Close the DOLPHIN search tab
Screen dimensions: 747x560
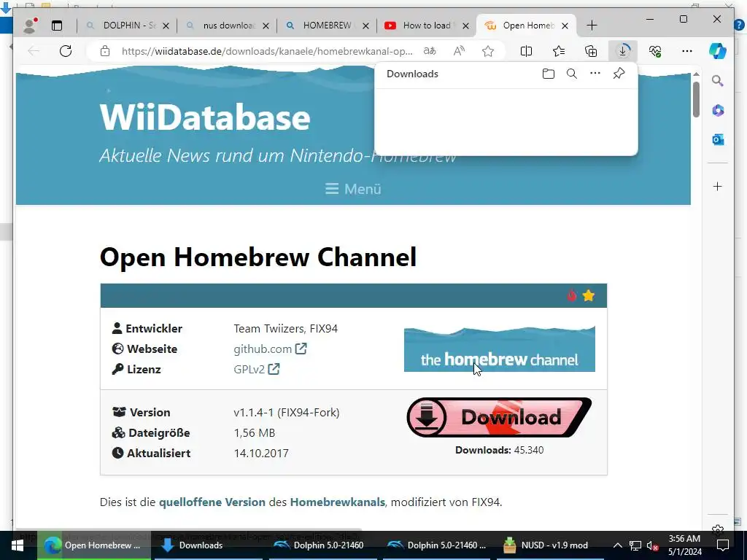(166, 26)
